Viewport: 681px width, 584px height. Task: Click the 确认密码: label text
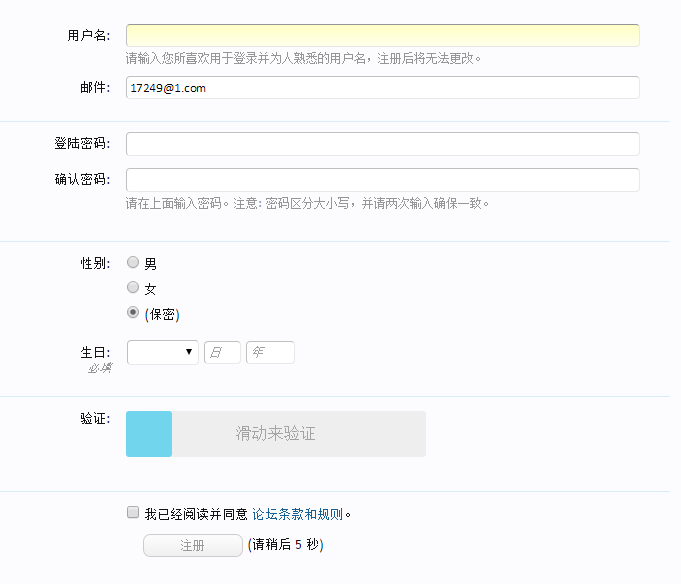[82, 180]
